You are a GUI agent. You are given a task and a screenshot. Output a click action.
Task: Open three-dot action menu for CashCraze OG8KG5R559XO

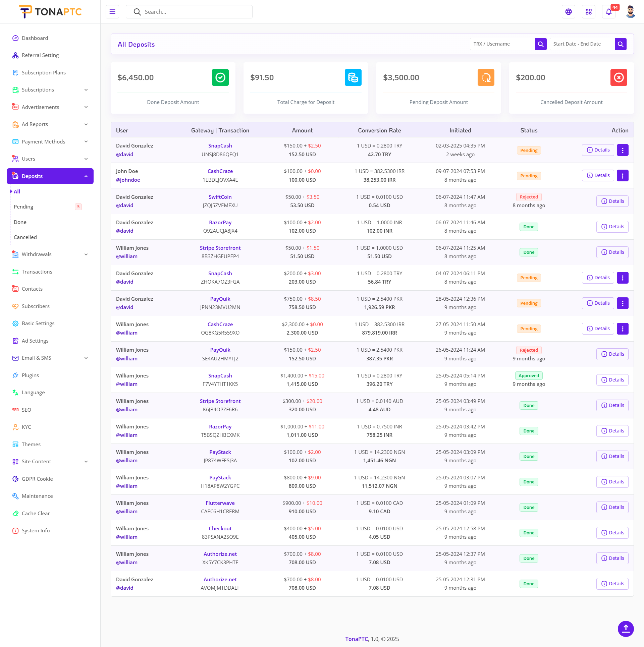pos(623,329)
